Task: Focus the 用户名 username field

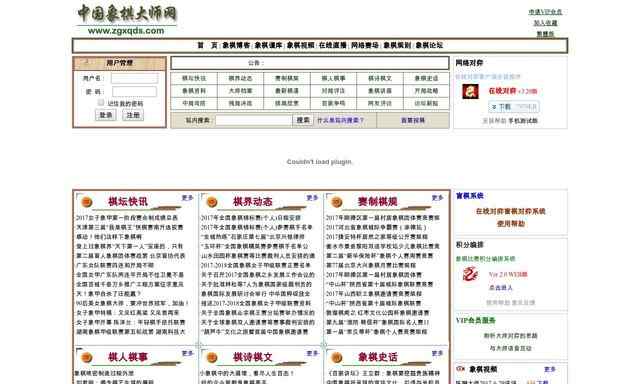Action: point(134,78)
